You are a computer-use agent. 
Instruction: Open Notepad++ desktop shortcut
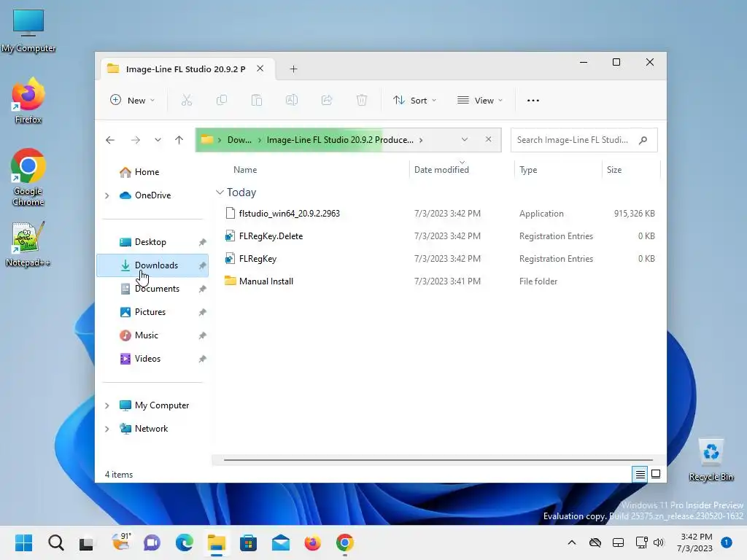pos(28,244)
